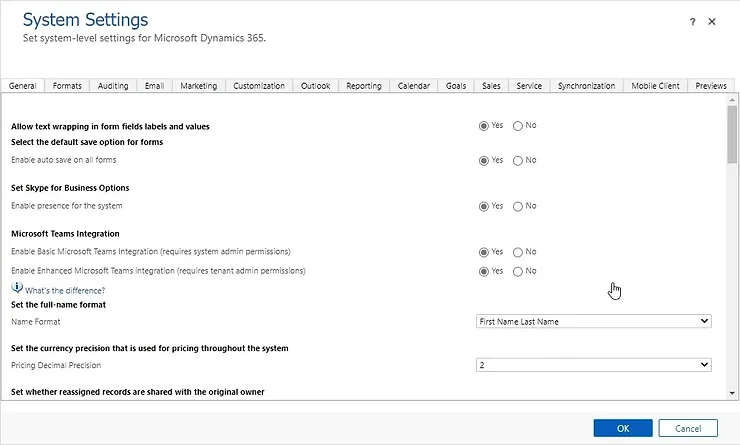Screen dimensions: 740x445
Task: Switch to the Email tab
Action: (154, 86)
